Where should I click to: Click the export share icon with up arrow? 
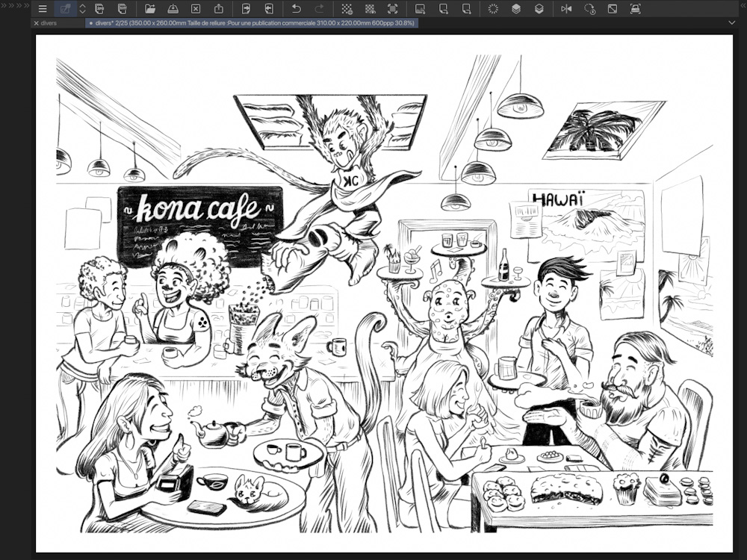pos(218,9)
